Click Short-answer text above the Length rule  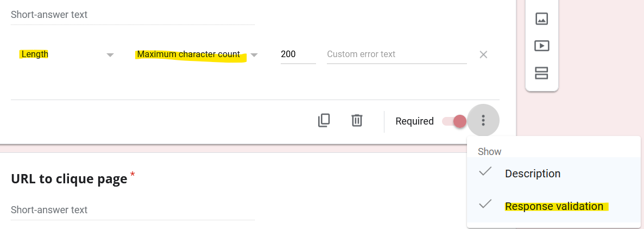tap(49, 15)
